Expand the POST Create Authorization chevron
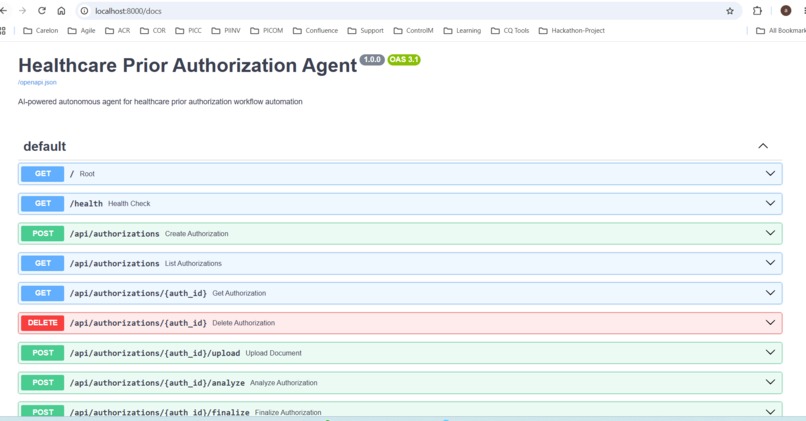Viewport: 806px width, 421px height. (770, 233)
